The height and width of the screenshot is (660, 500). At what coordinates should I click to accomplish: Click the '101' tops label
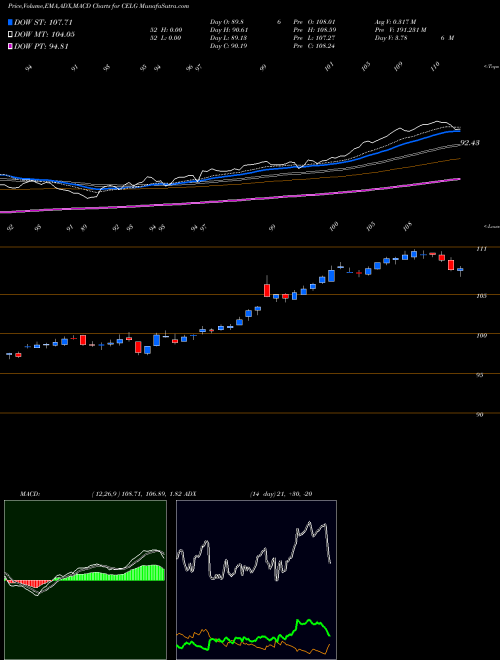pos(330,66)
